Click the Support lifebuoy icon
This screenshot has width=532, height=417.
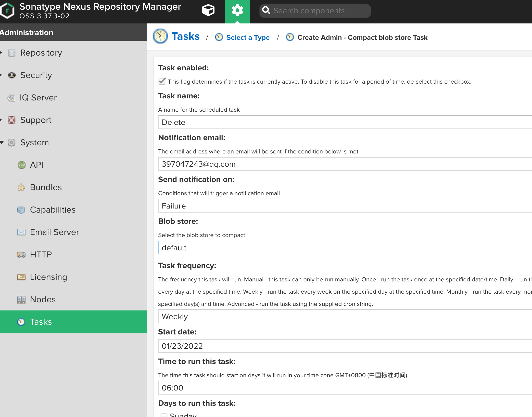[x=11, y=120]
